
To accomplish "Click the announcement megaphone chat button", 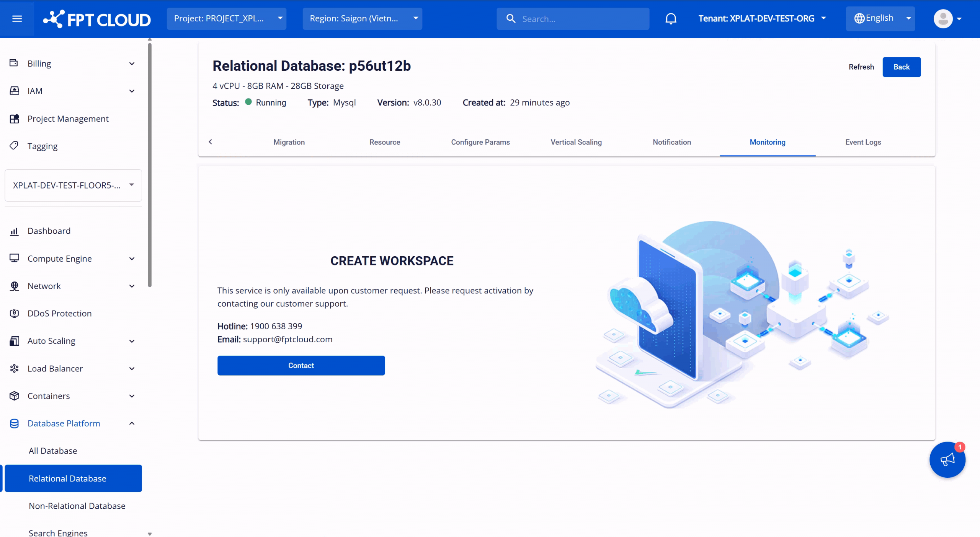I will pyautogui.click(x=947, y=459).
